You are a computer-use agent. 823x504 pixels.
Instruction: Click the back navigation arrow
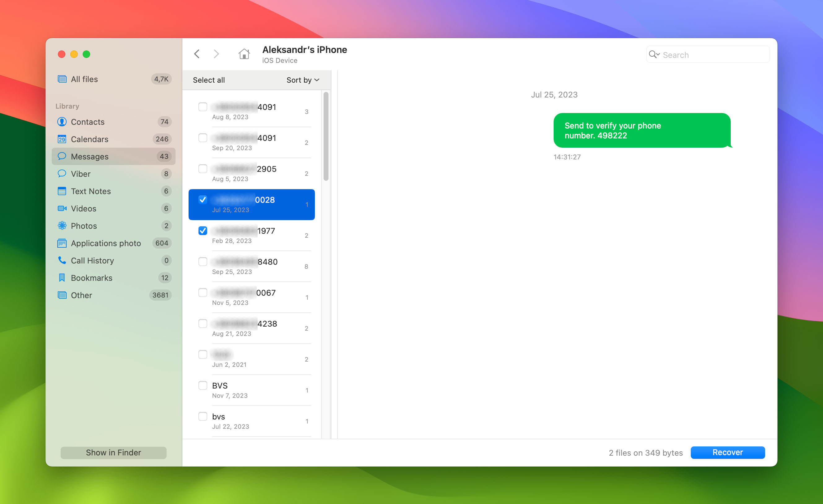(x=198, y=53)
